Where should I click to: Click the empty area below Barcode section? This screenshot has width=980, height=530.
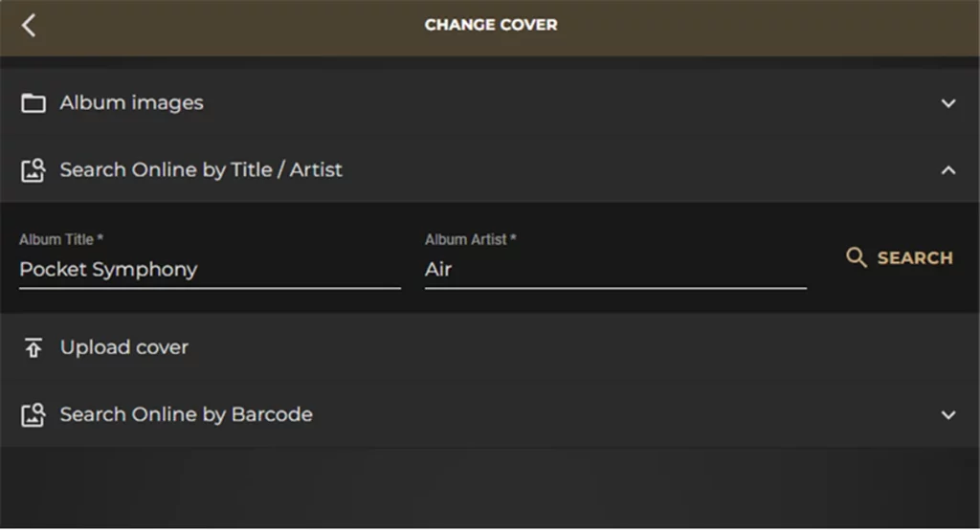coord(490,490)
